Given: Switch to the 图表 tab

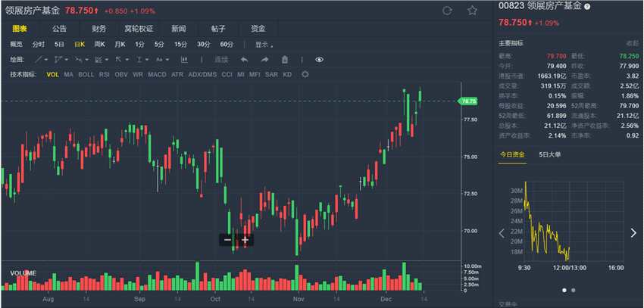Looking at the screenshot, I should [x=19, y=29].
